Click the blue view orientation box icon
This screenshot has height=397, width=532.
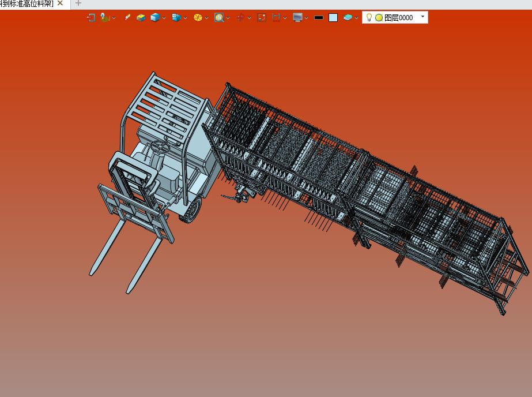[176, 18]
